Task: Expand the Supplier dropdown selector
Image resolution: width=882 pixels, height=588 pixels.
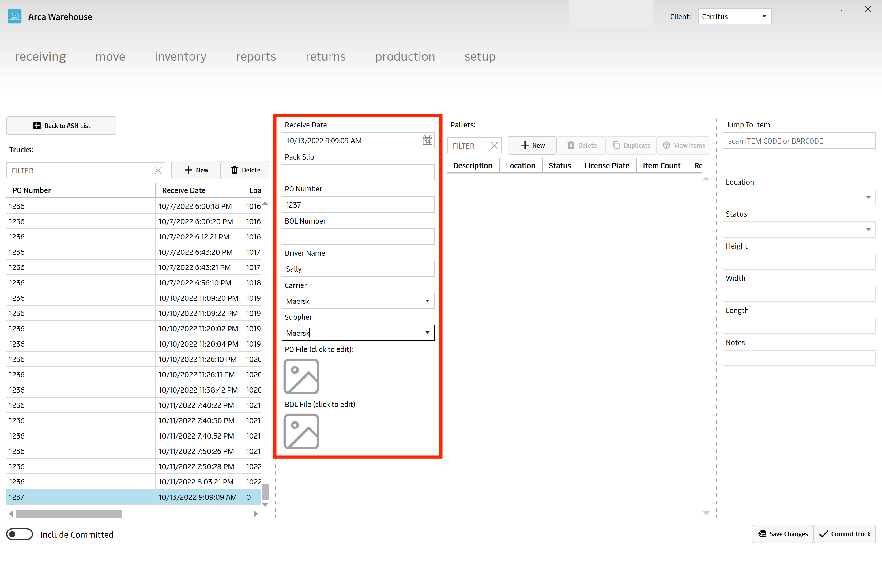Action: tap(427, 333)
